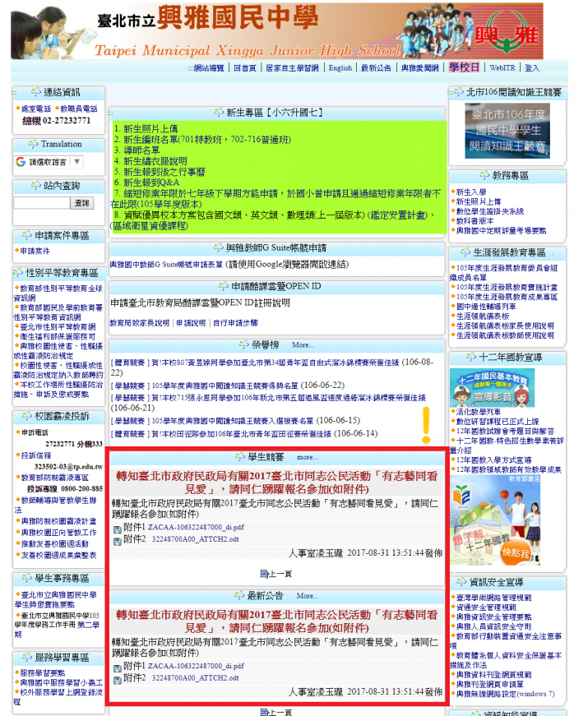Click the leaf icon beside 連絡資訊 heading
The height and width of the screenshot is (716, 588).
click(x=36, y=92)
